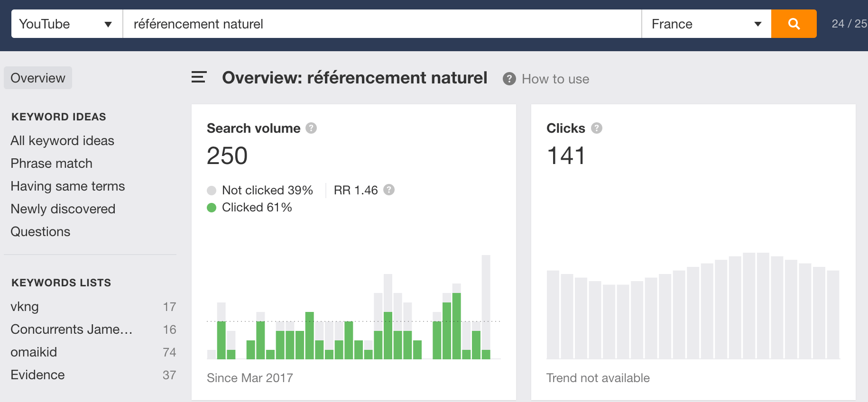Click the RR 1.46 help question mark
The image size is (868, 402).
pyautogui.click(x=389, y=190)
